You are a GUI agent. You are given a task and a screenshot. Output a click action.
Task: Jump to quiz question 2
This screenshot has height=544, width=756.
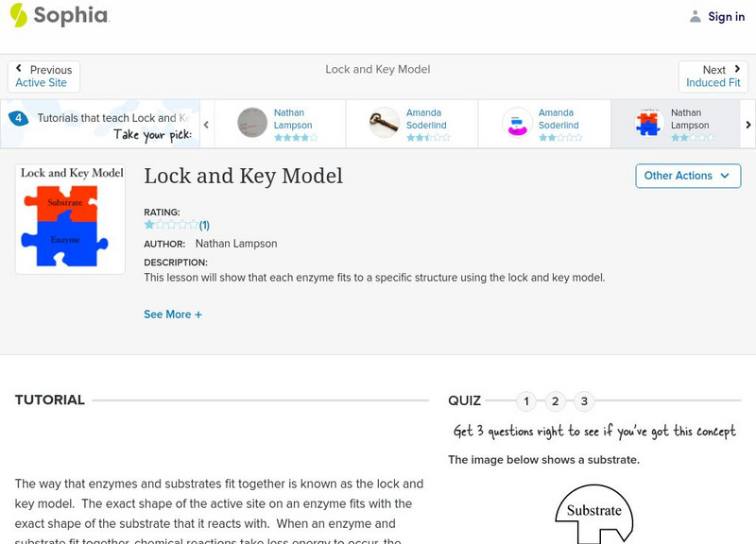(x=556, y=401)
